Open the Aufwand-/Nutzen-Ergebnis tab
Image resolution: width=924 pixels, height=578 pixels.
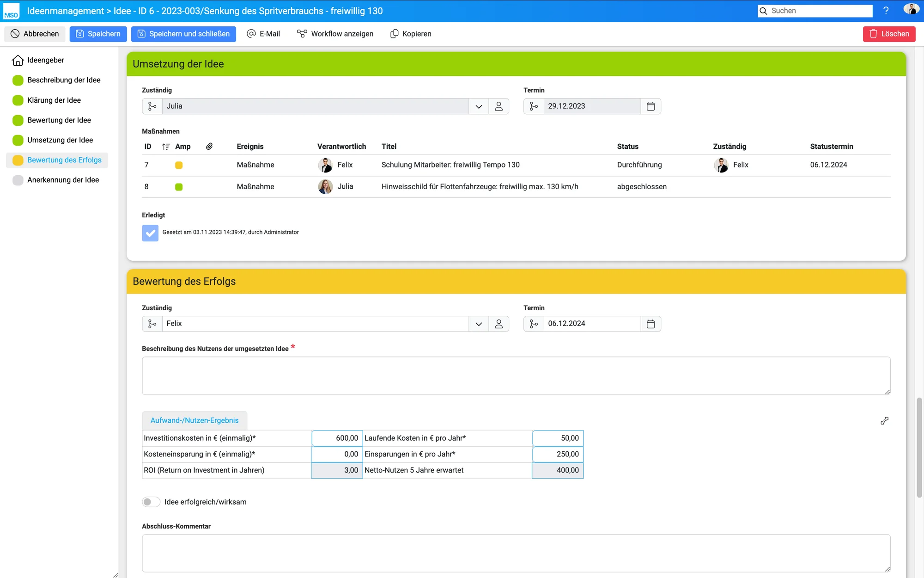click(x=195, y=420)
